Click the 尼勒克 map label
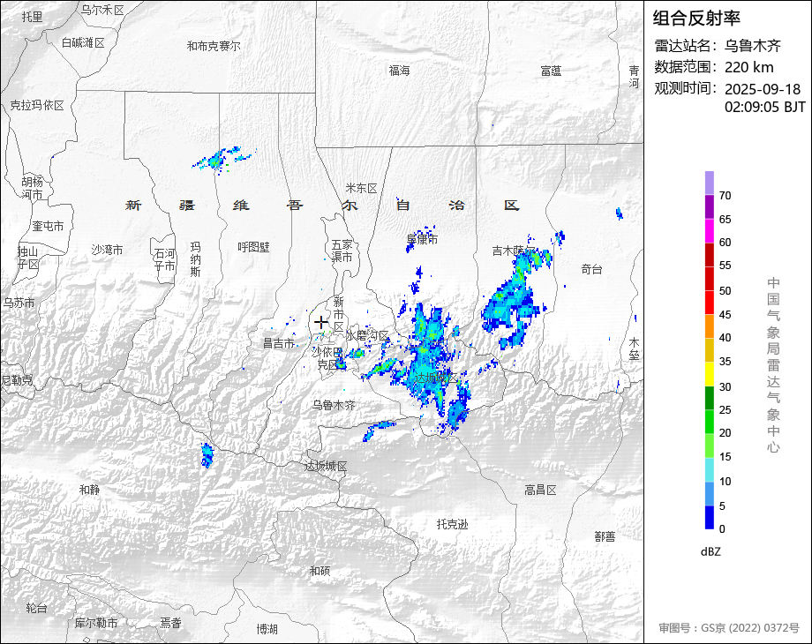The width and height of the screenshot is (812, 644). [x=17, y=380]
